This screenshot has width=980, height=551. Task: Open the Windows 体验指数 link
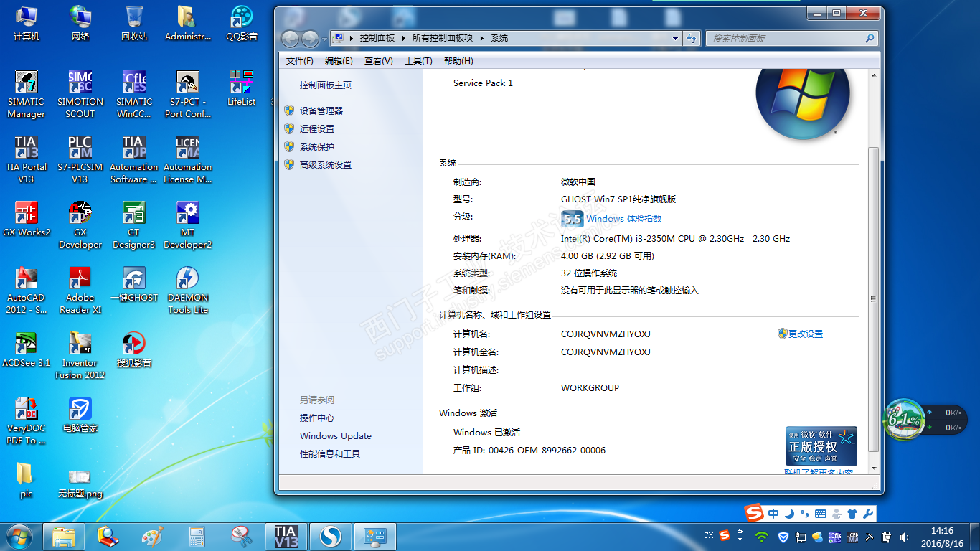point(624,219)
